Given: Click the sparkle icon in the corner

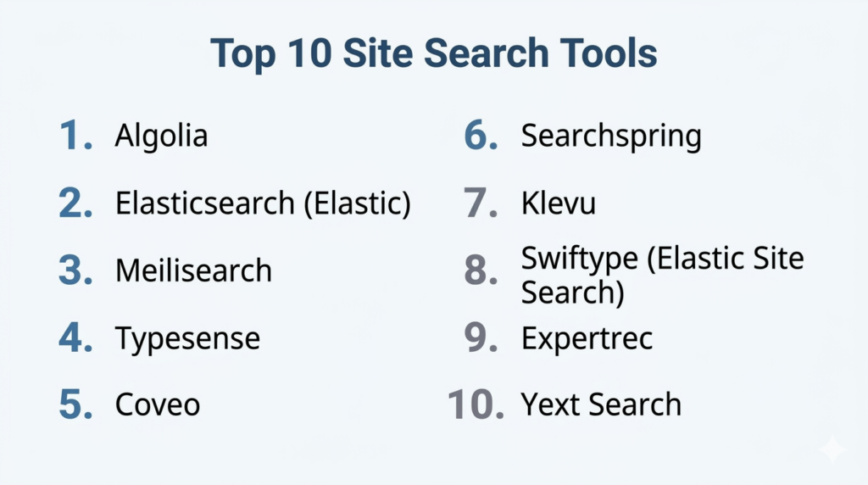Looking at the screenshot, I should [832, 450].
